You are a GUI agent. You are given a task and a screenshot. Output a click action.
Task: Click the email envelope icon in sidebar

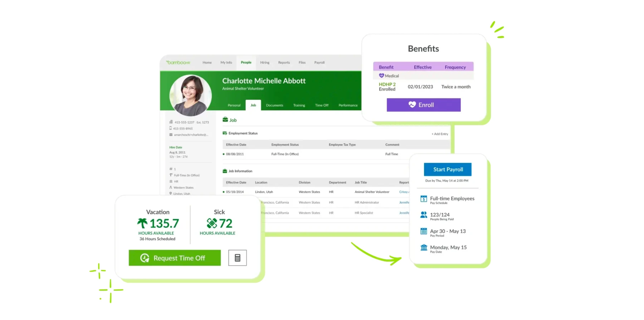coord(171,135)
